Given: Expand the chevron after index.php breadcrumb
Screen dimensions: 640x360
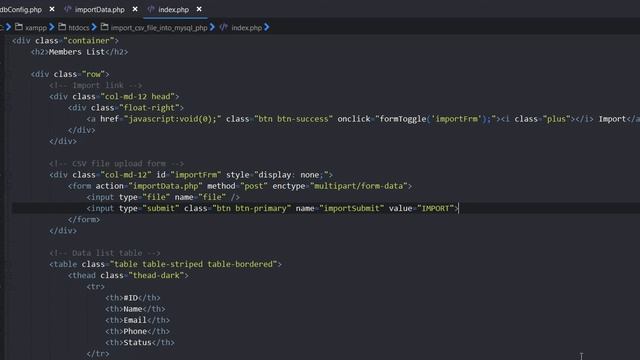Looking at the screenshot, I should pyautogui.click(x=267, y=27).
